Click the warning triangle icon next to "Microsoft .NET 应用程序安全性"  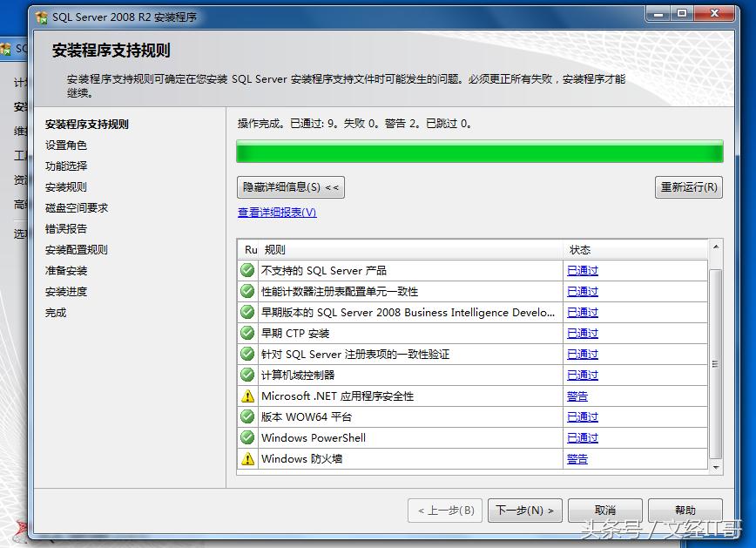point(248,396)
